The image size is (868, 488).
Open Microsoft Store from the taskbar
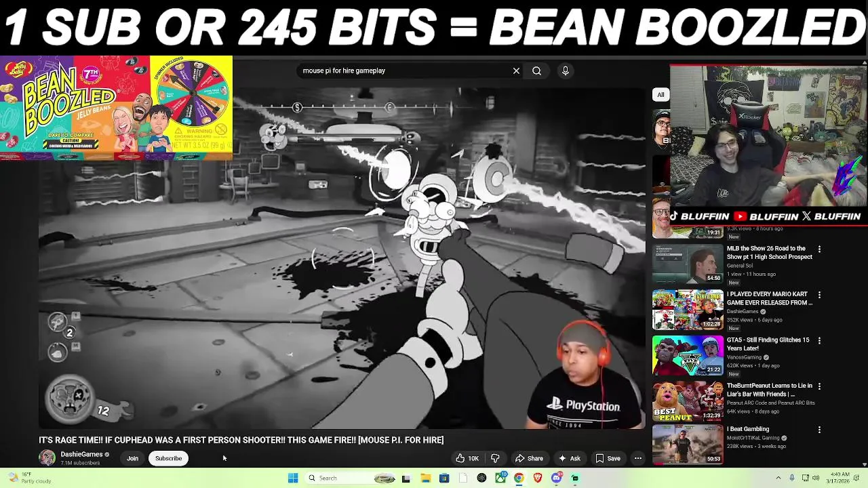tap(444, 478)
